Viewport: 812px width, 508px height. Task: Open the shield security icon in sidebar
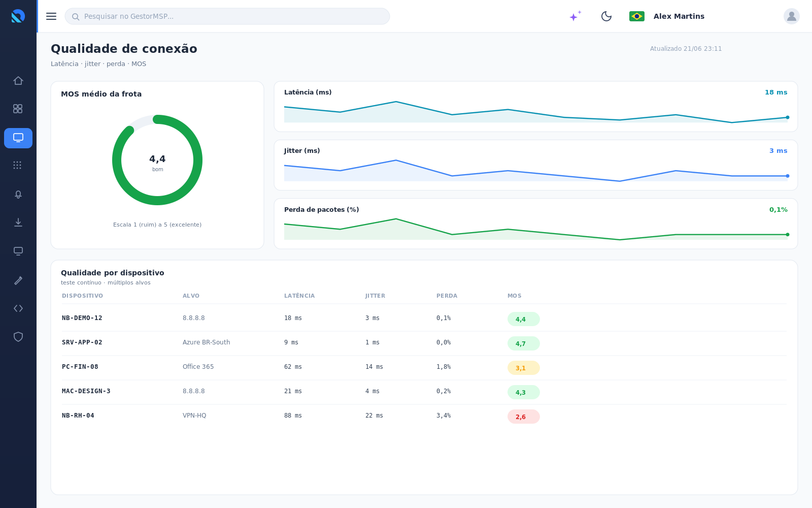pyautogui.click(x=18, y=337)
